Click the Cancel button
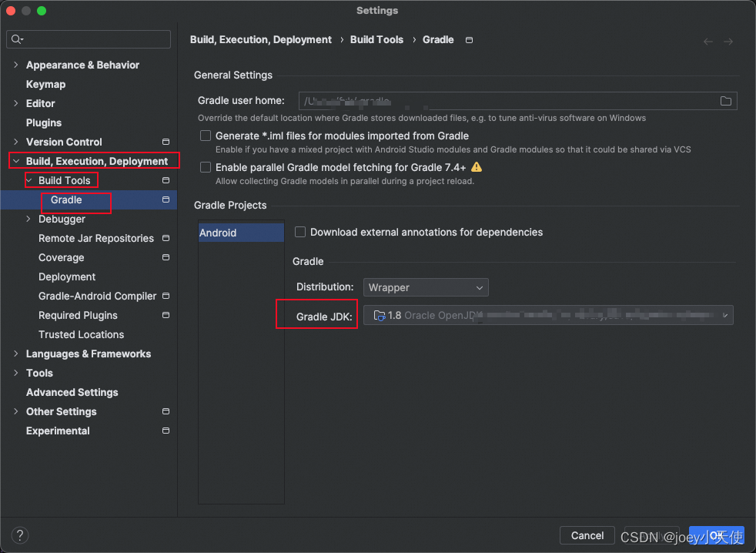756x553 pixels. (x=587, y=535)
